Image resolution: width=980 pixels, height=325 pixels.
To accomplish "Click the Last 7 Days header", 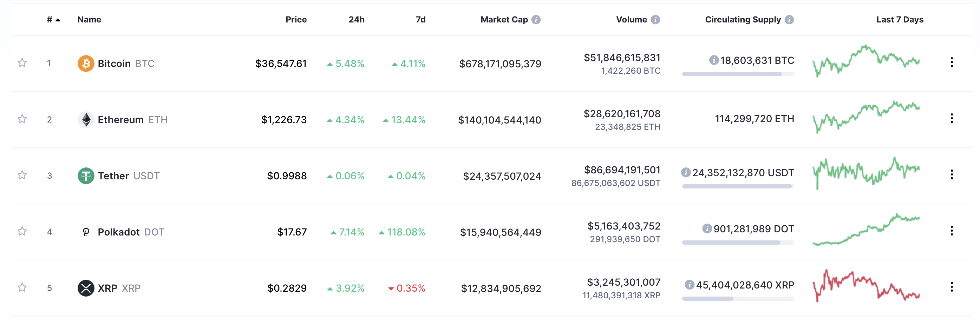I will [x=900, y=20].
